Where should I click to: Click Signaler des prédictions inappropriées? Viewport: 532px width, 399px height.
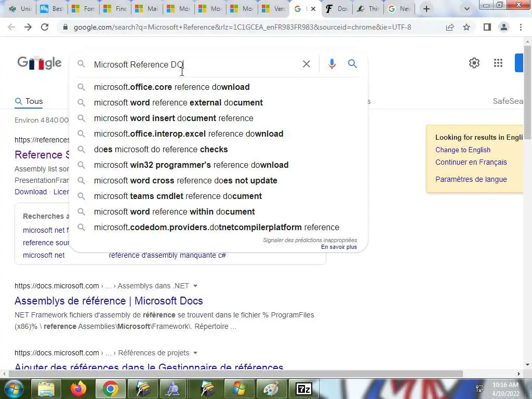[310, 240]
